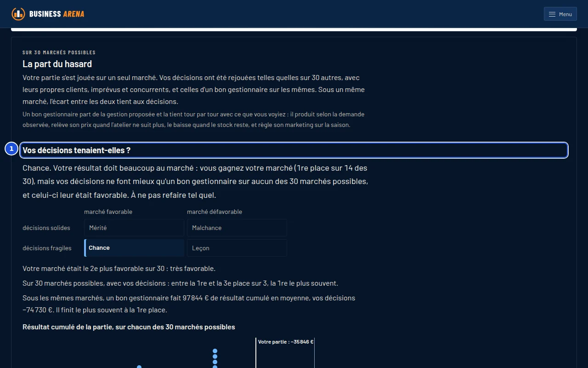Click the paragraph starting "Sous les mêmes marchés"
The height and width of the screenshot is (368, 588).
point(189,304)
